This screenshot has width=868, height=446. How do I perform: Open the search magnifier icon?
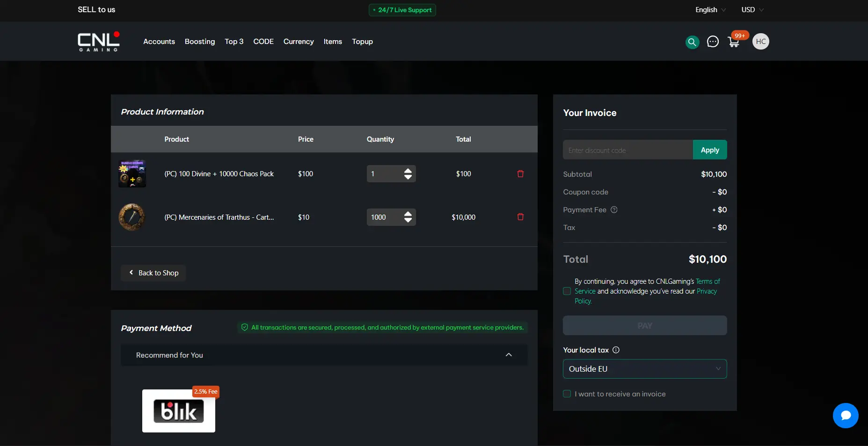tap(692, 42)
